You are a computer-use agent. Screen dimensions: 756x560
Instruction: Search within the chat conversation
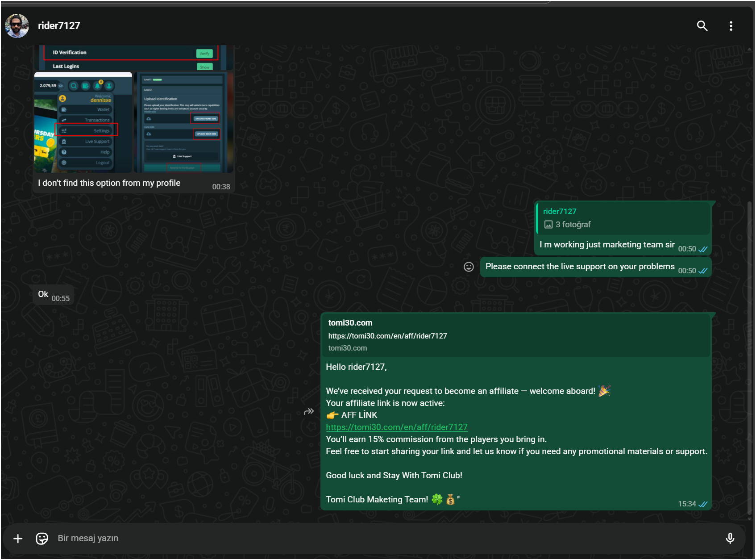(702, 26)
